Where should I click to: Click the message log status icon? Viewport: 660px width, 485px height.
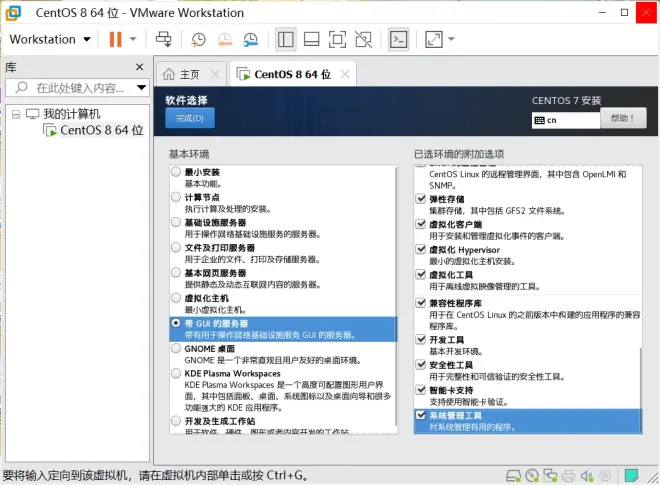point(631,476)
